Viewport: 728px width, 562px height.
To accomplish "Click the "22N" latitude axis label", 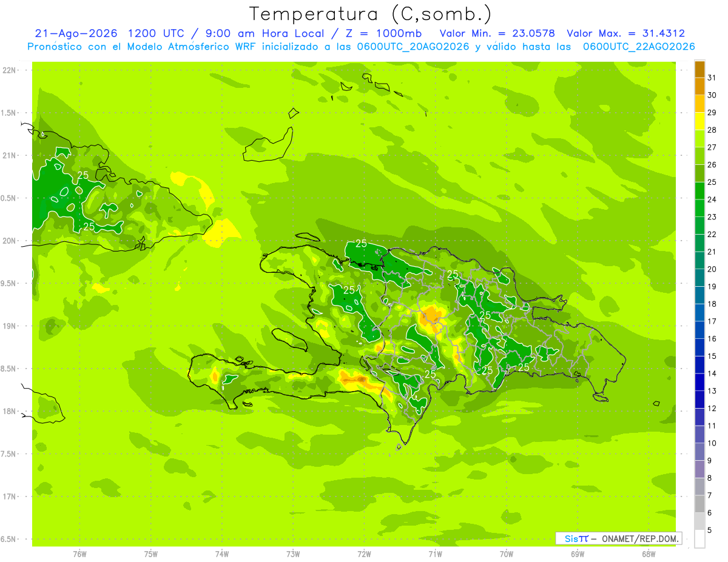I will (8, 70).
